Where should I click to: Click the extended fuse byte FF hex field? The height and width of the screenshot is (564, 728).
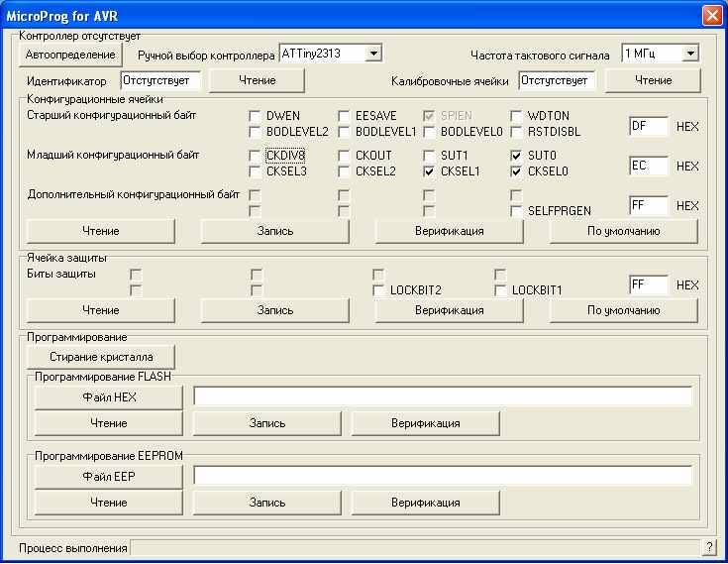tap(649, 205)
